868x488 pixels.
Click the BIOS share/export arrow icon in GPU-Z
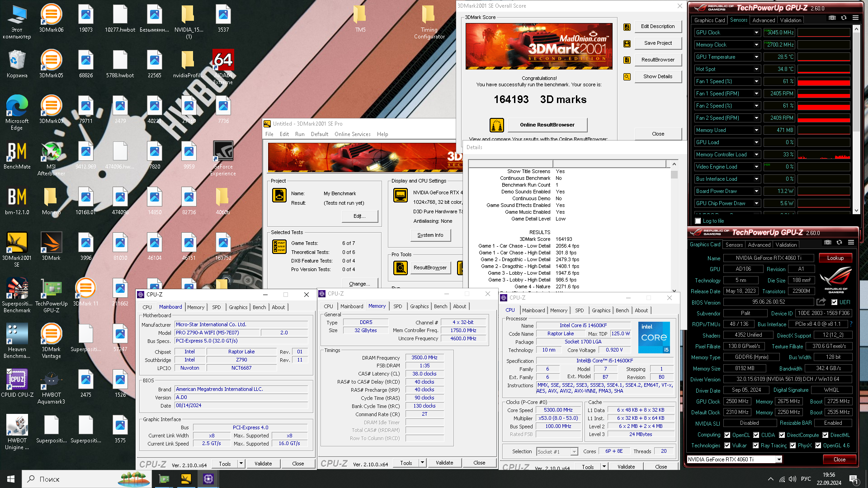(821, 302)
